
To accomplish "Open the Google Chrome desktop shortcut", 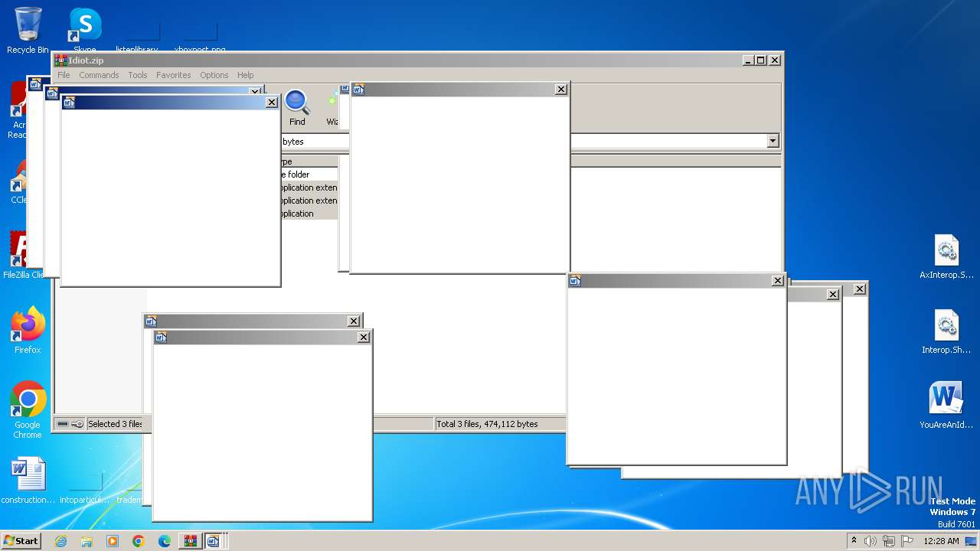I will (x=28, y=410).
